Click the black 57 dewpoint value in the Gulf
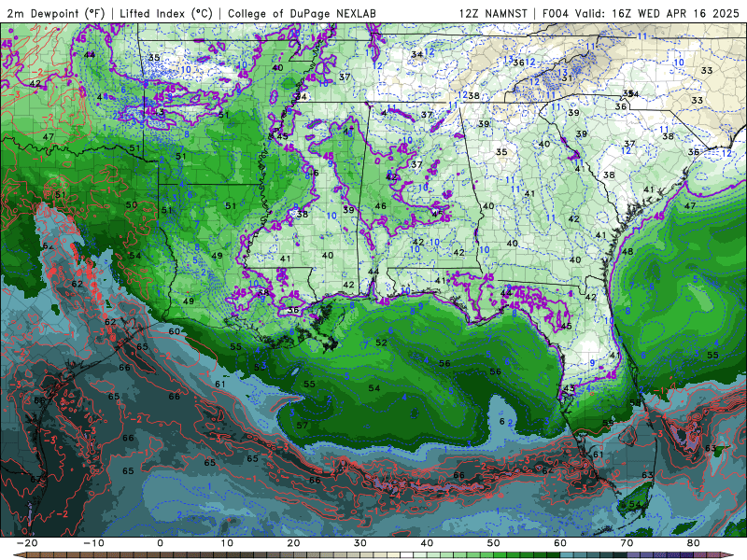 (x=302, y=425)
